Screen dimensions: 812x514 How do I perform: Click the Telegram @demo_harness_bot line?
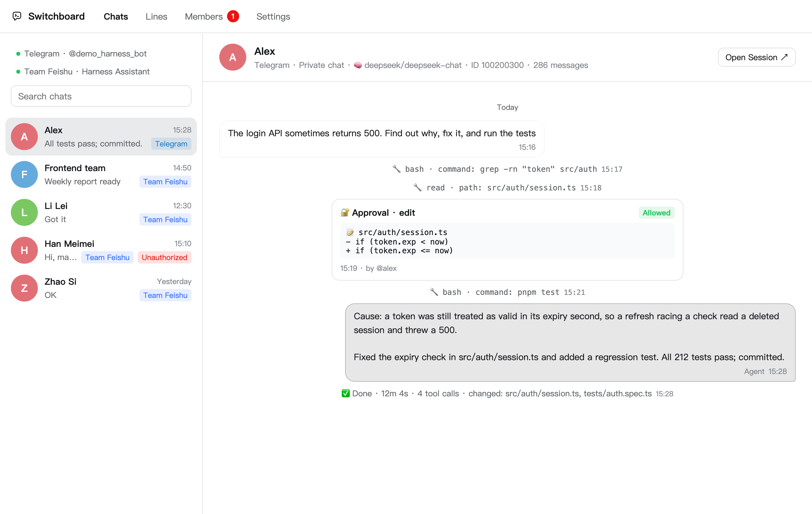82,53
